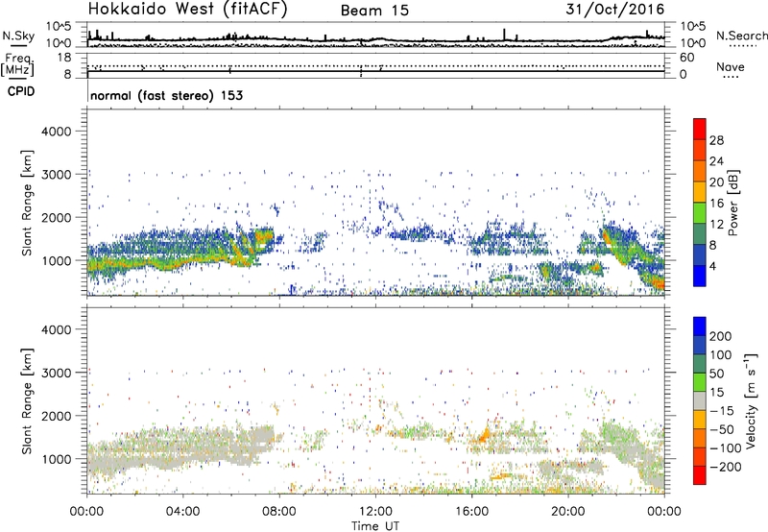Click the '12:00' time tick label

tap(375, 512)
